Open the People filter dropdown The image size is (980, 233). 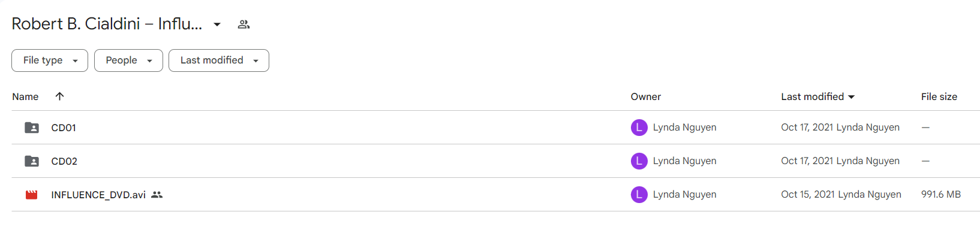pos(128,60)
